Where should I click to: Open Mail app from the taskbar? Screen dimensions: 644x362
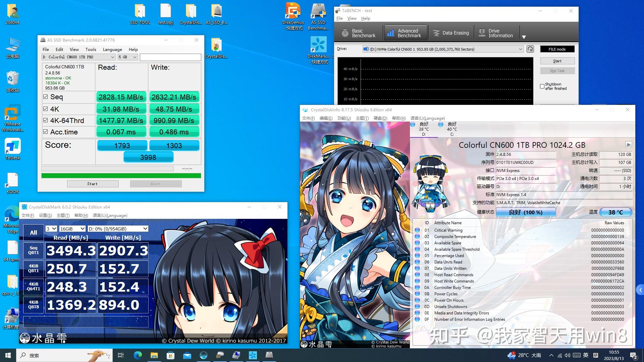187,355
